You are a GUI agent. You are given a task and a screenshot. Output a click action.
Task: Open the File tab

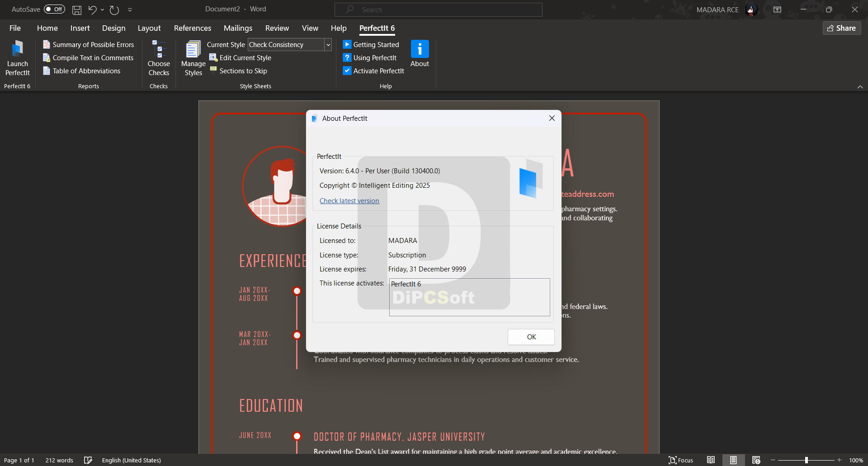click(15, 28)
